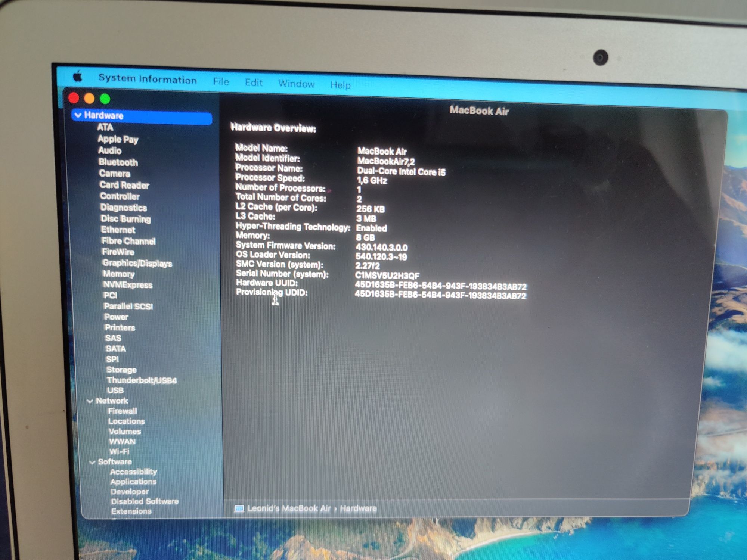Image resolution: width=747 pixels, height=560 pixels.
Task: Select Disabled Software under Software
Action: [x=145, y=501]
